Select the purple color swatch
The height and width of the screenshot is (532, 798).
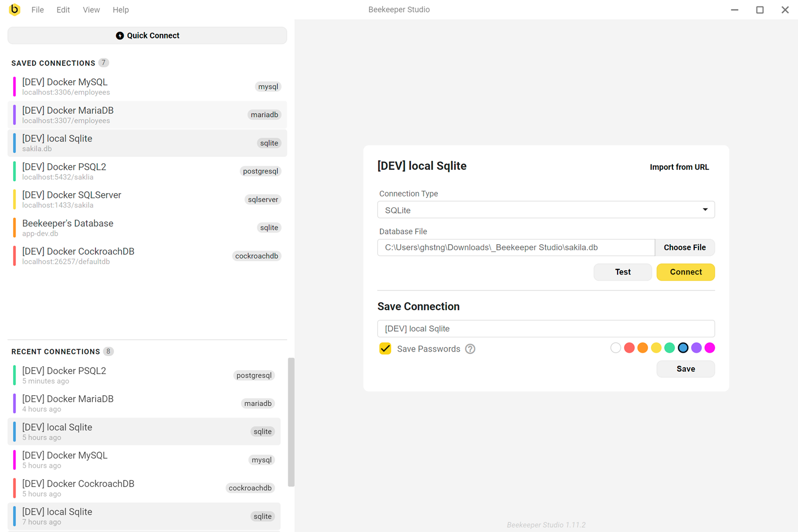point(696,348)
